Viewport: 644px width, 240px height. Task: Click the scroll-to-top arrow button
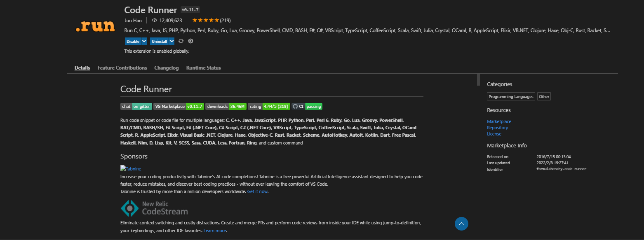(x=461, y=224)
